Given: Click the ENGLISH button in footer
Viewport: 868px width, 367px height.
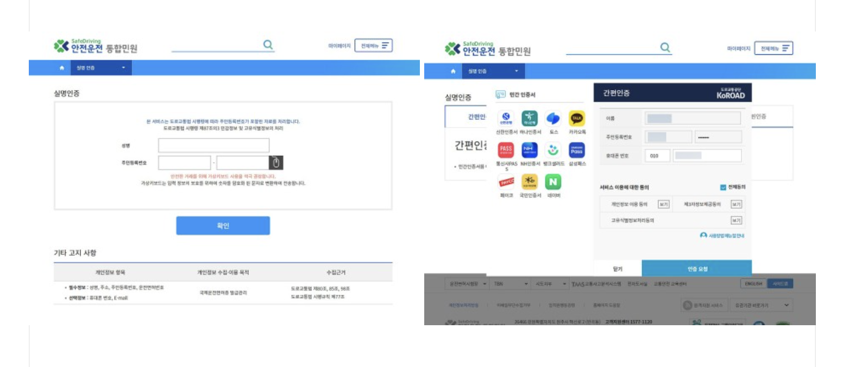Looking at the screenshot, I should pyautogui.click(x=753, y=284).
